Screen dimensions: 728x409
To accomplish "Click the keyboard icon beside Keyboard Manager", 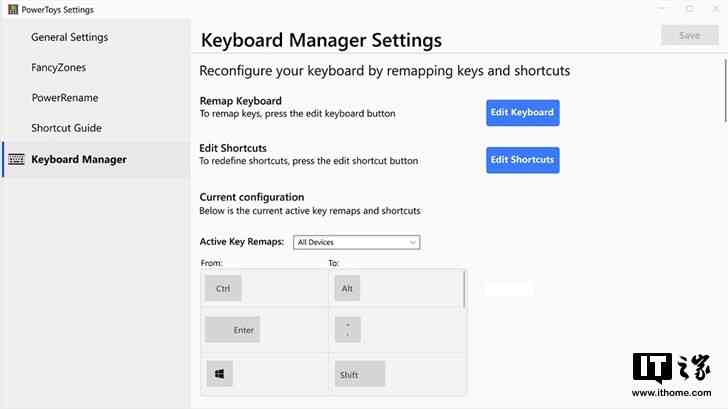I will (x=16, y=160).
